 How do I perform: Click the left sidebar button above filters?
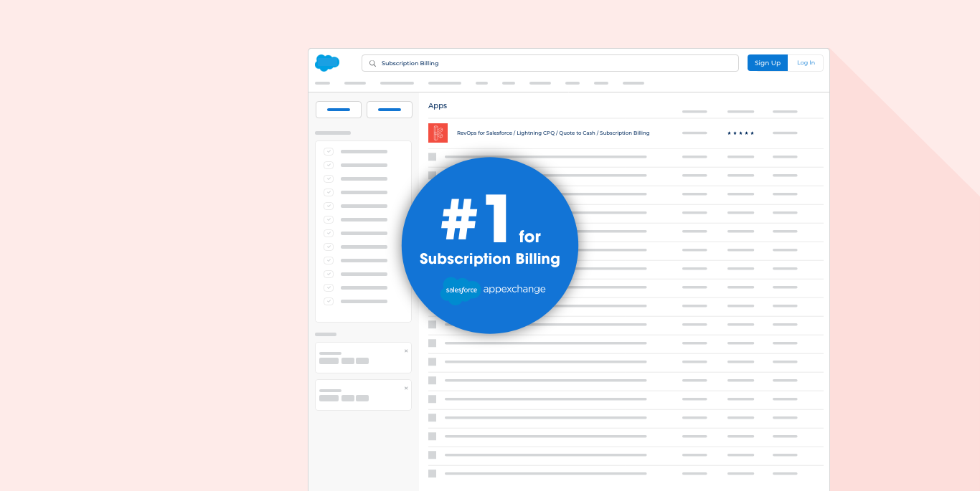(338, 110)
